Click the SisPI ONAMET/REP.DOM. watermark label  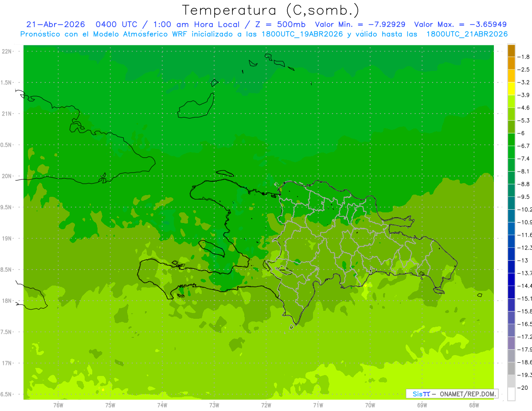(x=452, y=394)
